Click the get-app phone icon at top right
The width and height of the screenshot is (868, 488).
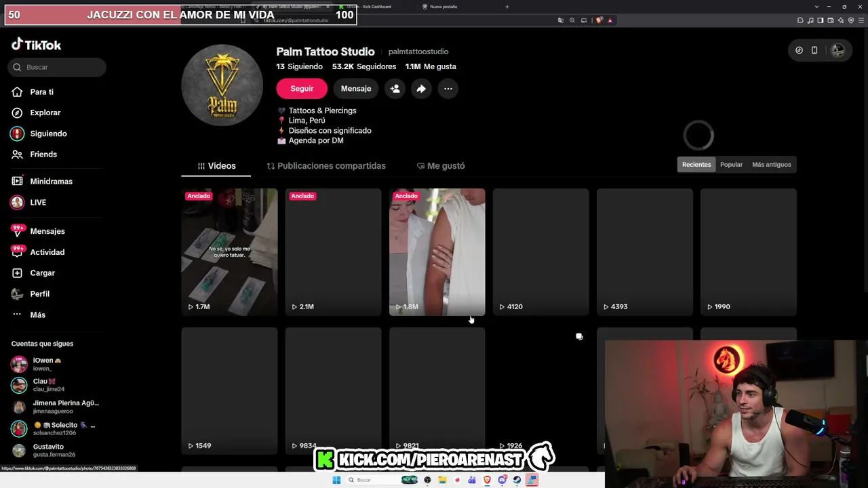tap(814, 50)
